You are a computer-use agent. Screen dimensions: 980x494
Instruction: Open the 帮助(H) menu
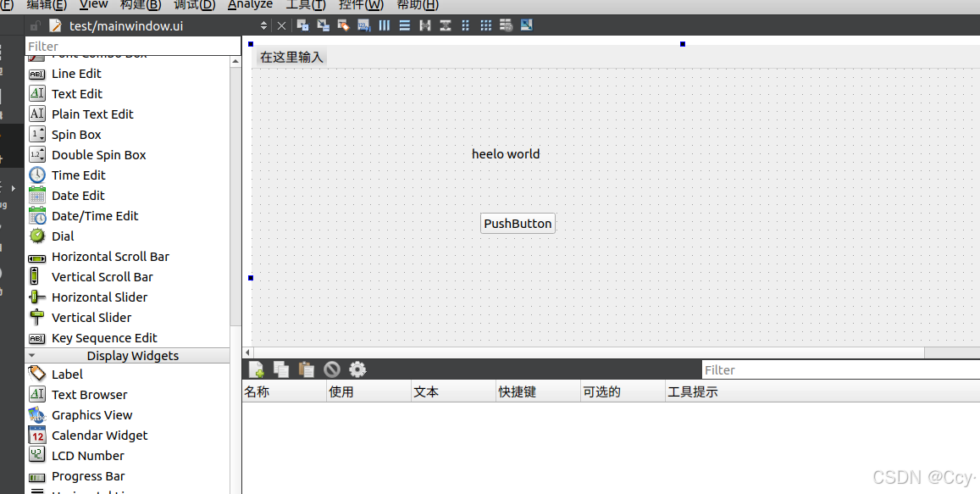tap(418, 4)
